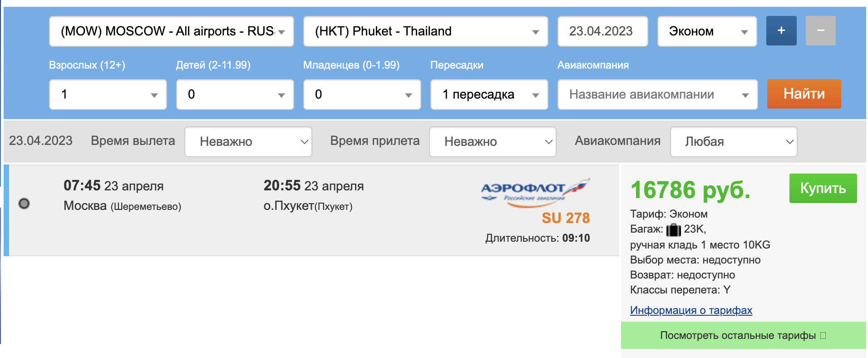Open the Phuket destination dropdown

[x=425, y=31]
